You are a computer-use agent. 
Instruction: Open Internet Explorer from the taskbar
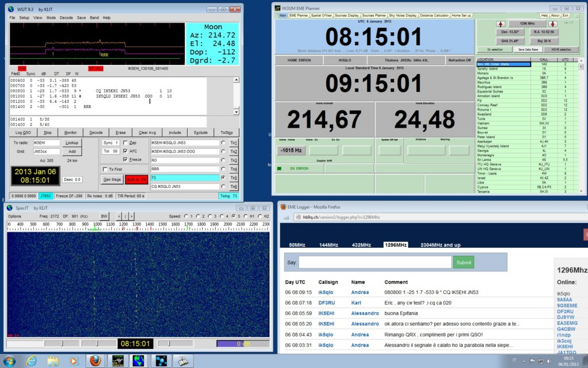[x=32, y=361]
